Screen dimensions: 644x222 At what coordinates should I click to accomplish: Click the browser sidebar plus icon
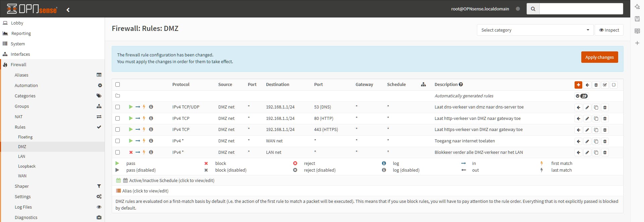point(637,43)
